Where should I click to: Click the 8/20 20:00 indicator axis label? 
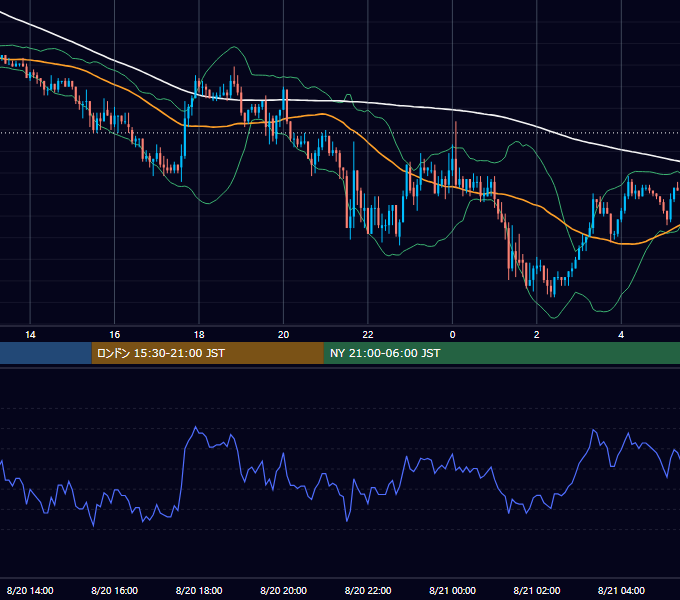coord(283,590)
